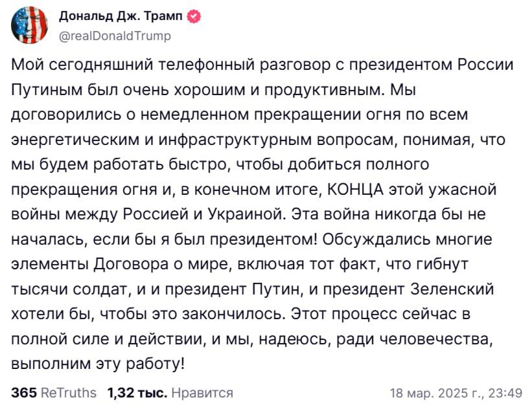Click the word Зеленский in the post
Screen dimensions: 532x415
452,289
